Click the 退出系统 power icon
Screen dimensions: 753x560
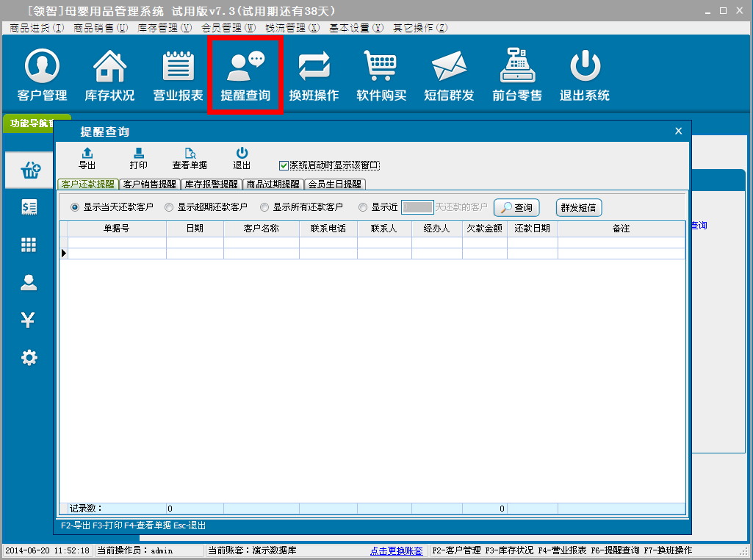585,75
